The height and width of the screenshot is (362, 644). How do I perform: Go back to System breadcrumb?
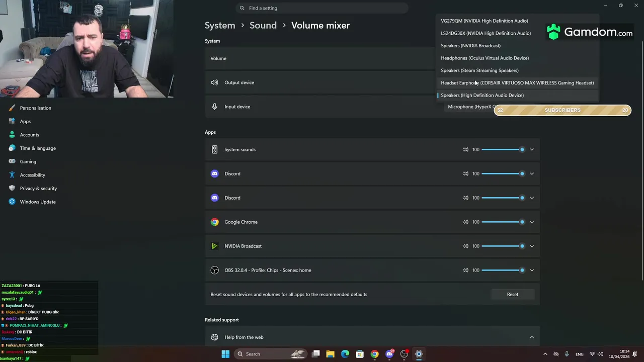(x=220, y=25)
